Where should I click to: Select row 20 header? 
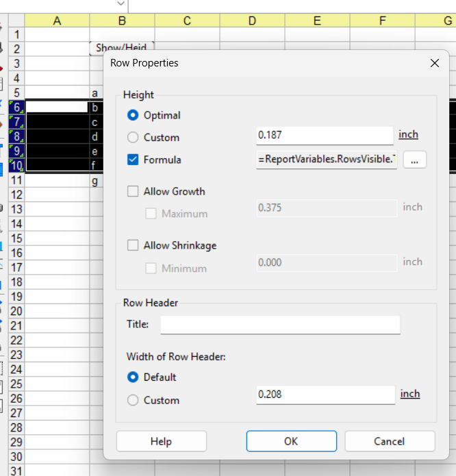16,311
